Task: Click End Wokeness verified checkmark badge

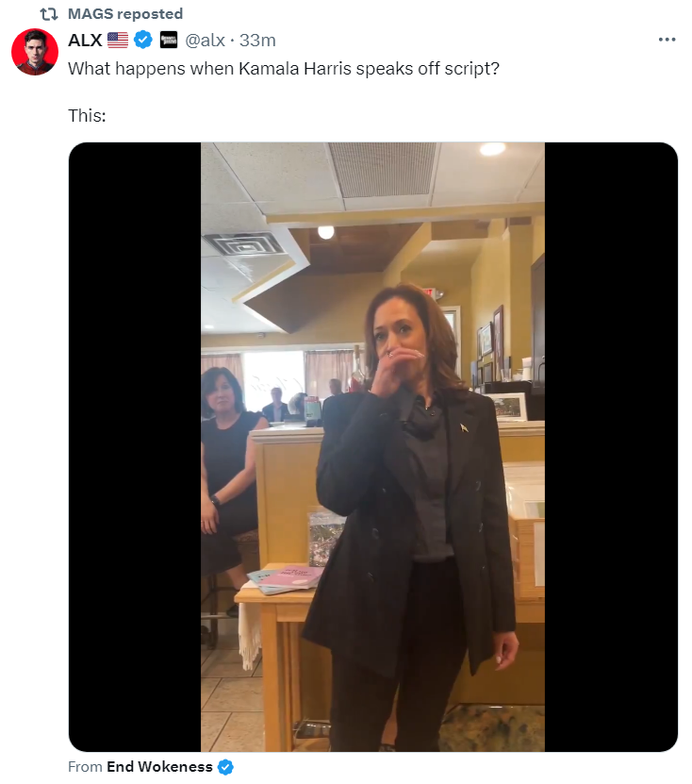Action: [226, 766]
